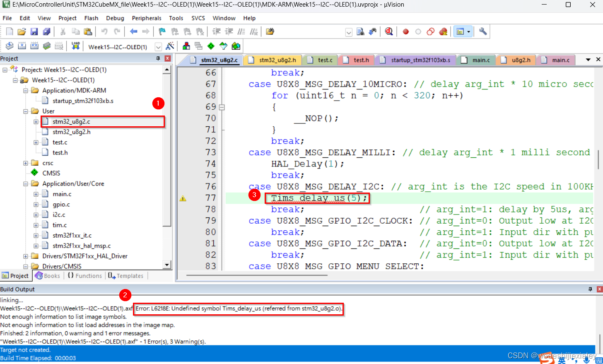
Task: Open the SVCS menu
Action: (198, 18)
